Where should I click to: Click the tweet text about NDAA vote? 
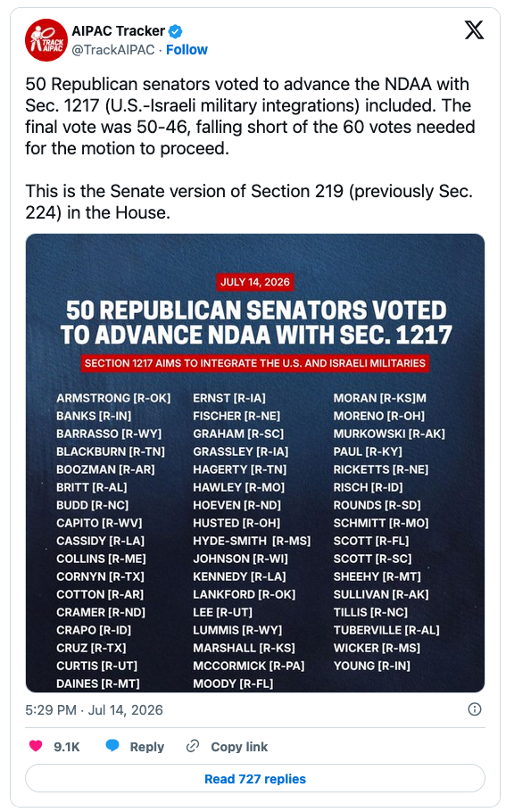tap(250, 116)
